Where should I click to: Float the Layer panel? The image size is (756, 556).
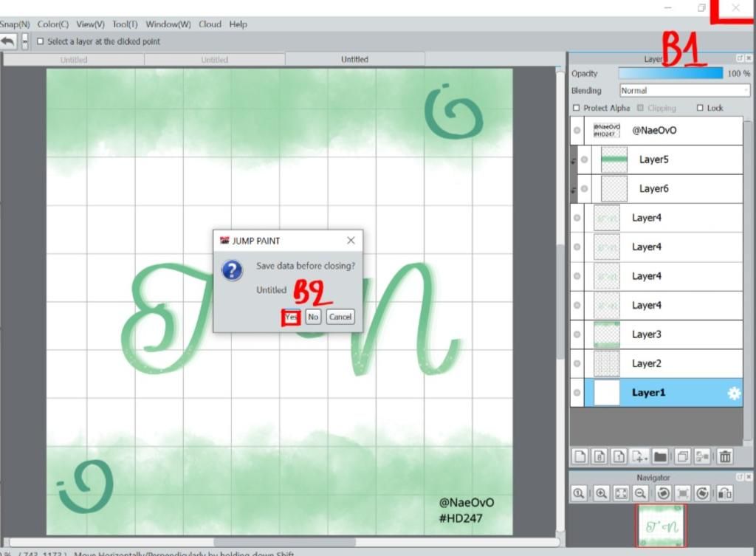click(x=740, y=58)
